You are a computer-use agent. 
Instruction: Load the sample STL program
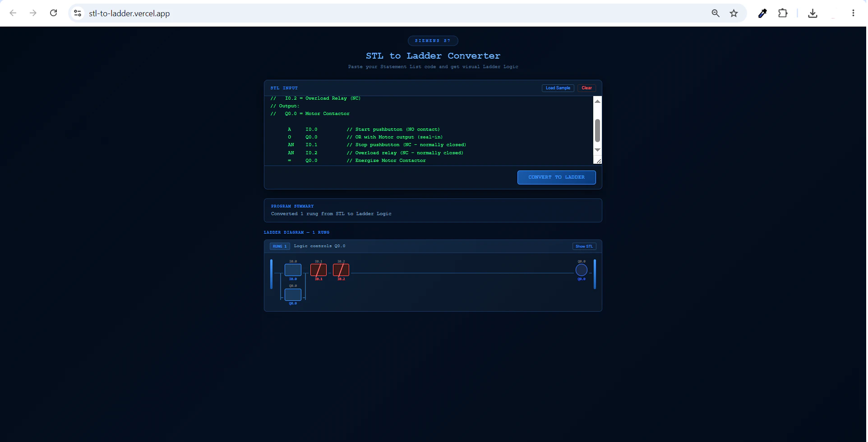tap(558, 88)
